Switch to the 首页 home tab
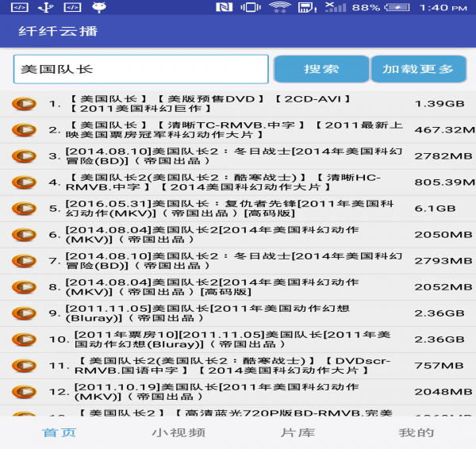The image size is (476, 449). tap(59, 432)
